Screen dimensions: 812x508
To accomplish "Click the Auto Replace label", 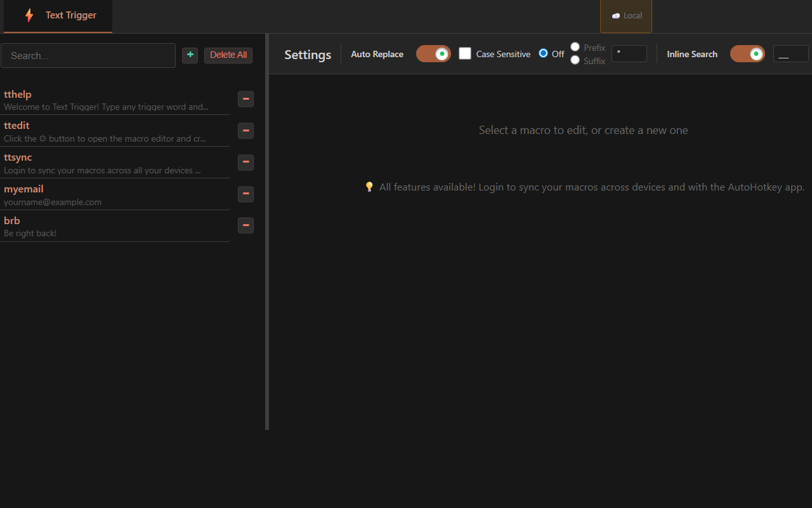I will 377,54.
